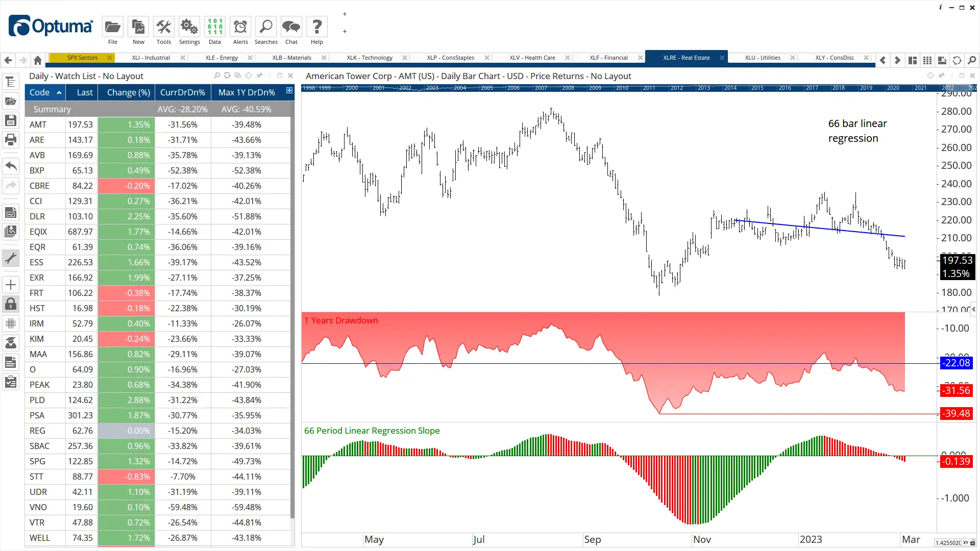The height and width of the screenshot is (551, 980).
Task: Click the expand layout icon near tab bar
Action: tap(942, 60)
